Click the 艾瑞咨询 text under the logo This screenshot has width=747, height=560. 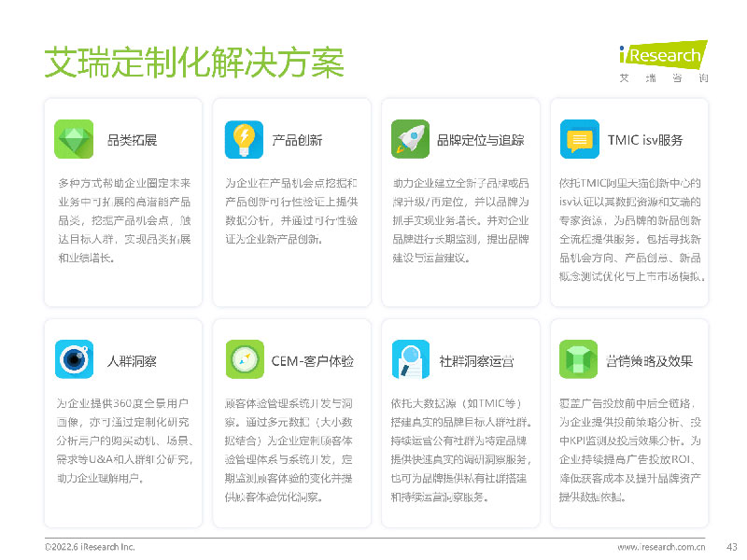pyautogui.click(x=664, y=77)
